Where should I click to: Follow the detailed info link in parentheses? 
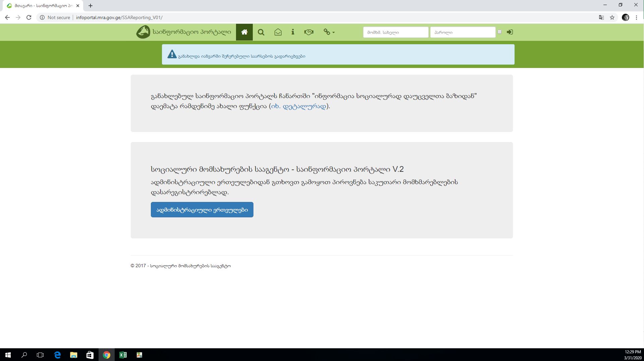[x=298, y=106]
